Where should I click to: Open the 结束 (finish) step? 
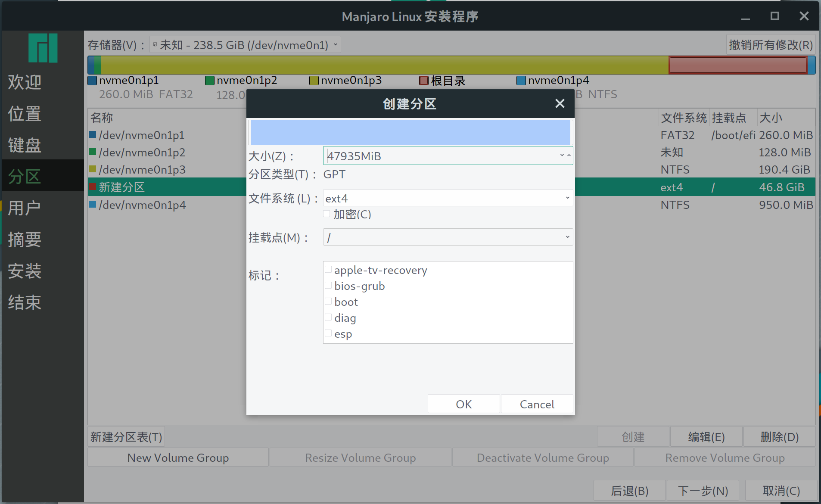(x=24, y=302)
